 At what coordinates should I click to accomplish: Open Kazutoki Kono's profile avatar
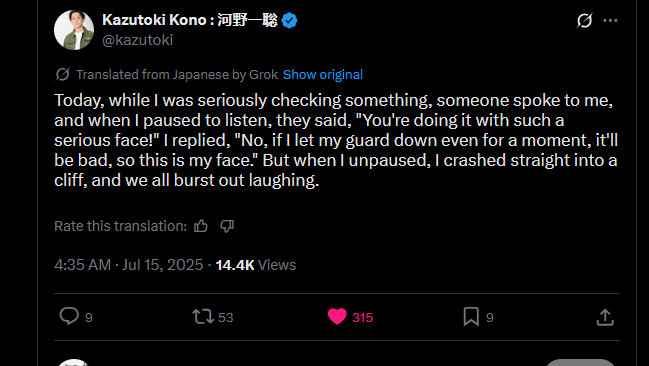[74, 30]
